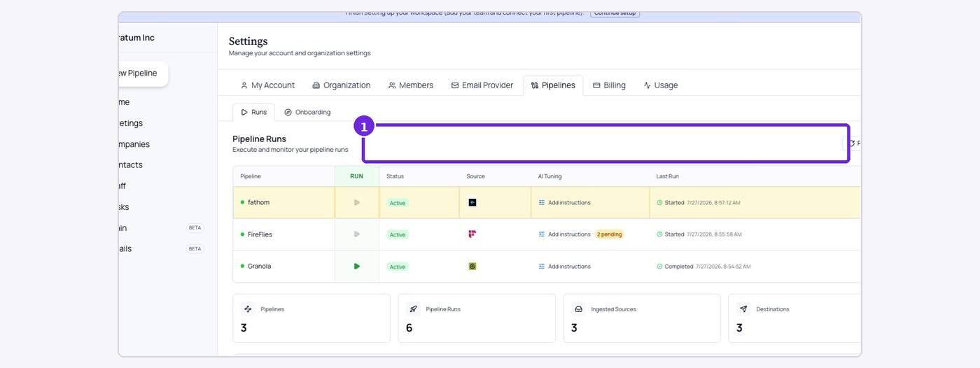Select the Runs sub-tab
The width and height of the screenshot is (980, 368).
253,112
